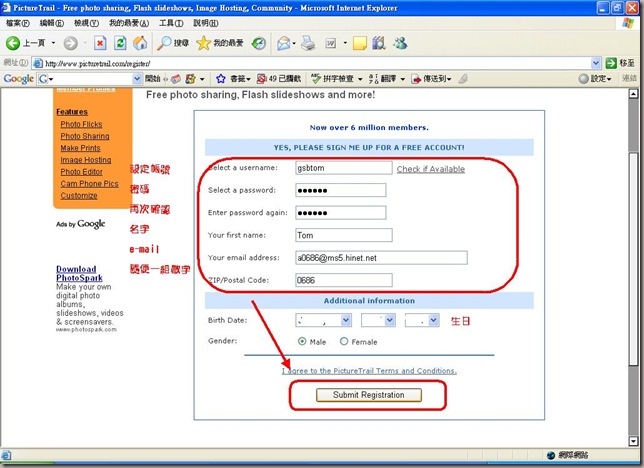Screen dimensions: 644x468
Task: Expand Google toolbar search box dropdown
Action: pos(137,78)
